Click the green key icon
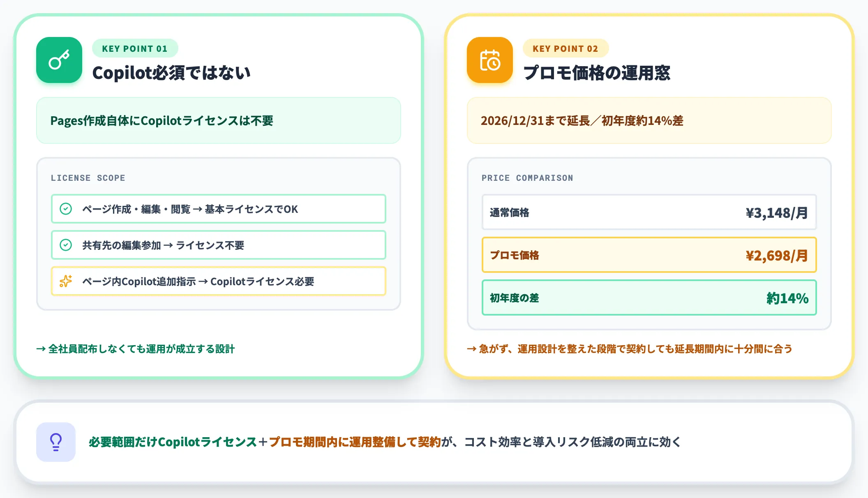 [59, 60]
